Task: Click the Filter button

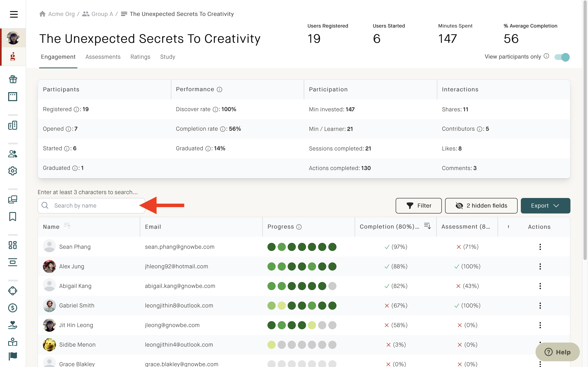Action: tap(418, 206)
